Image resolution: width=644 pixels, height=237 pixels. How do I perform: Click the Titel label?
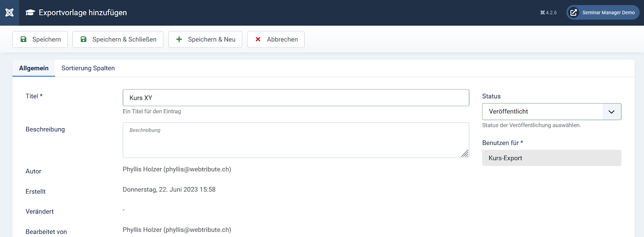coord(34,96)
